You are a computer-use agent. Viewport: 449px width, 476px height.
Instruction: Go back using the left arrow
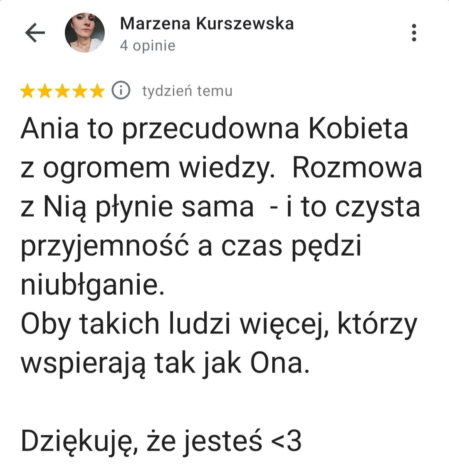pos(35,32)
